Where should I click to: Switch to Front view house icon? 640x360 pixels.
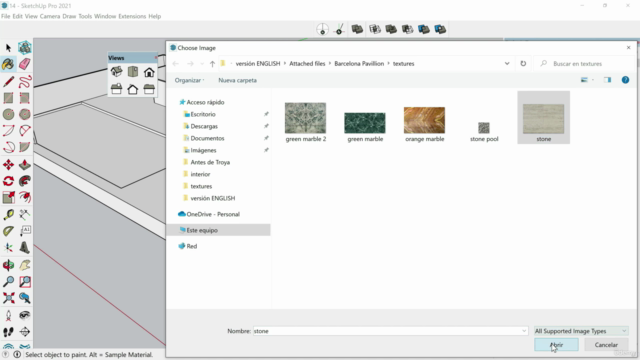[149, 72]
